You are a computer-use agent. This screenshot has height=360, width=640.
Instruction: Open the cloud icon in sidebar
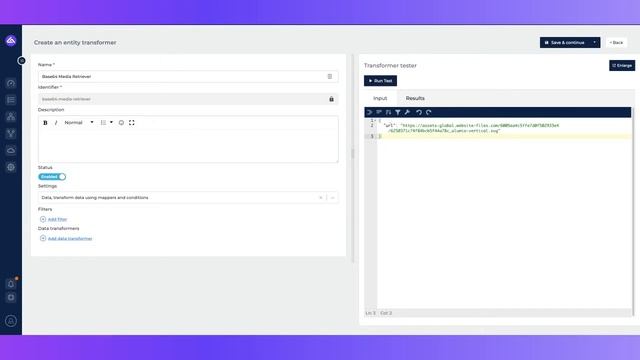pyautogui.click(x=11, y=150)
